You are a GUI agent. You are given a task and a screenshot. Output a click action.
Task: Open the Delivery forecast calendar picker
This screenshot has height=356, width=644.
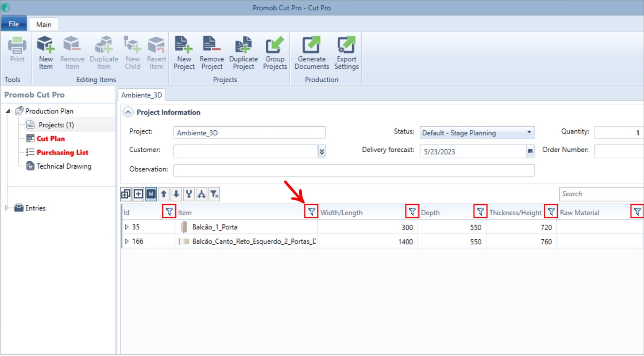click(530, 151)
